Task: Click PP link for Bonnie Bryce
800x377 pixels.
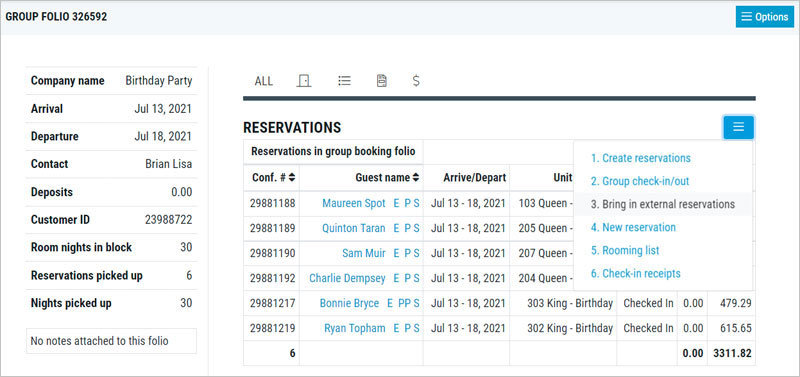Action: (x=404, y=303)
